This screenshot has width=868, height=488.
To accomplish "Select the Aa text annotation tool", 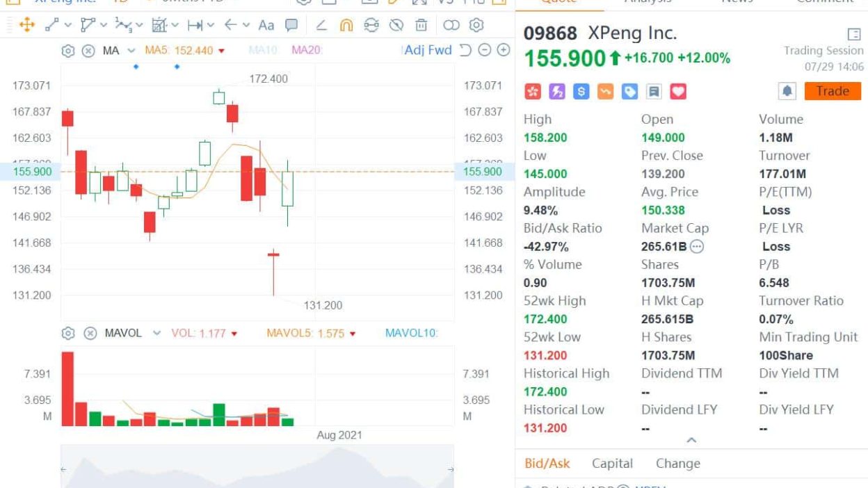I will [x=266, y=26].
